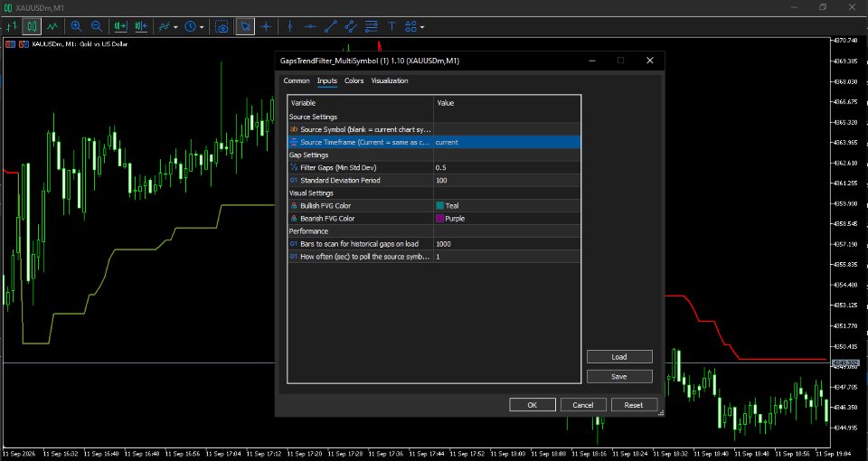Zoom in on the chart
This screenshot has height=461, width=868.
(76, 26)
